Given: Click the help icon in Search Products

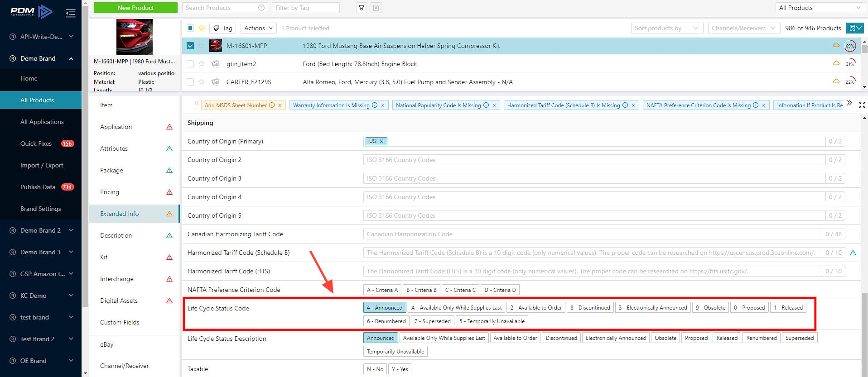Looking at the screenshot, I should pos(261,8).
